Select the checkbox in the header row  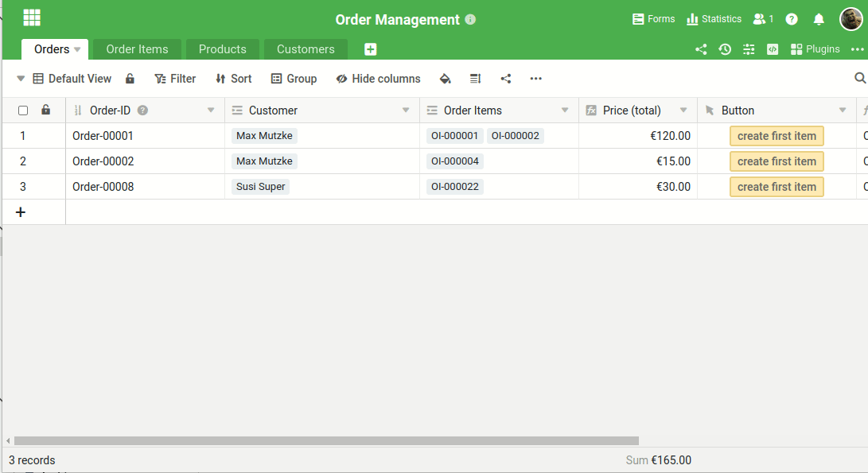click(x=22, y=110)
